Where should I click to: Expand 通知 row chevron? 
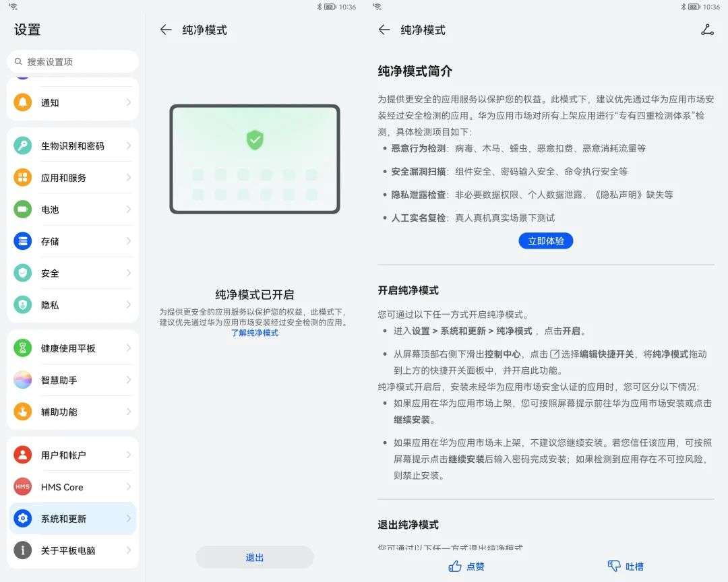[x=129, y=102]
